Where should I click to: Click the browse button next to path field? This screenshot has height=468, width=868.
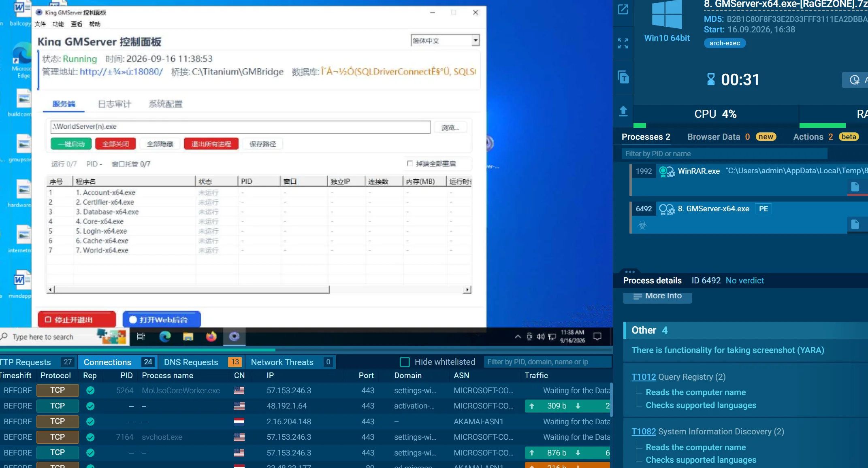pos(450,127)
